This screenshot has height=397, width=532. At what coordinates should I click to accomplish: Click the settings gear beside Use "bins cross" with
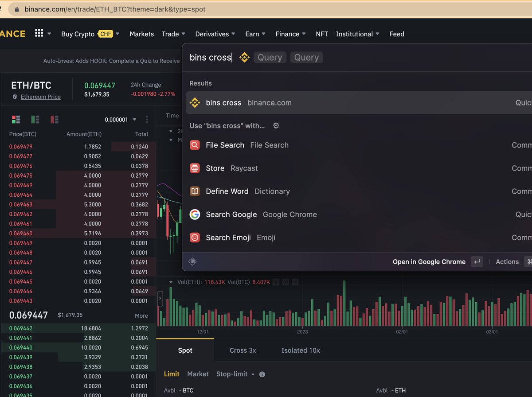(x=276, y=126)
